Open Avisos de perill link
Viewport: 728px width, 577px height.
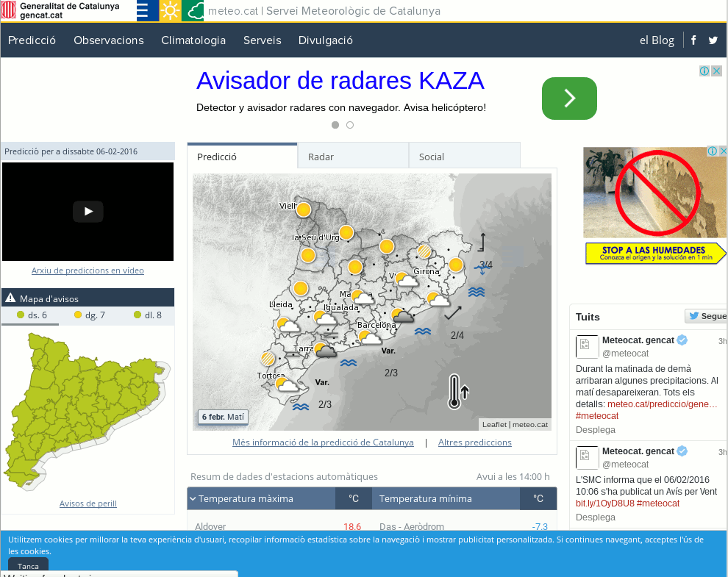[x=88, y=503]
